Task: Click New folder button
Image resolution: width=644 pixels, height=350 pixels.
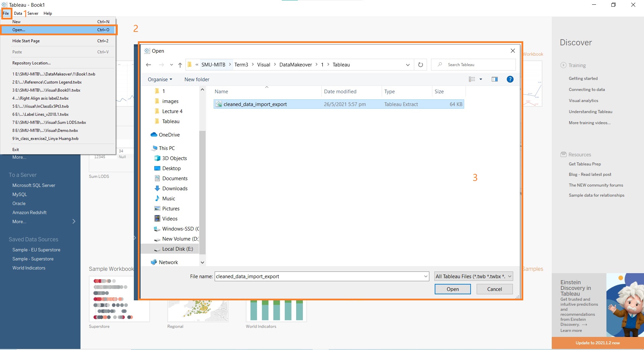Action: [197, 79]
